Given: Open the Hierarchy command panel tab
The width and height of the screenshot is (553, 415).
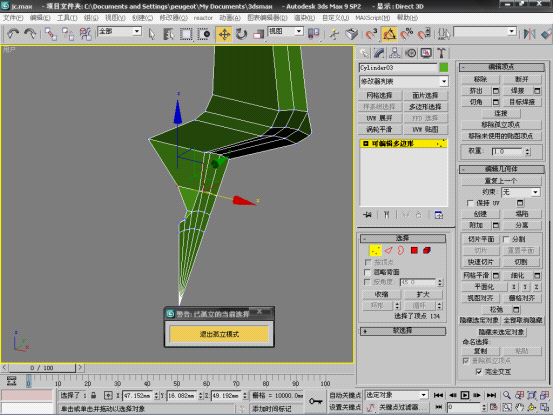Looking at the screenshot, I should (394, 53).
